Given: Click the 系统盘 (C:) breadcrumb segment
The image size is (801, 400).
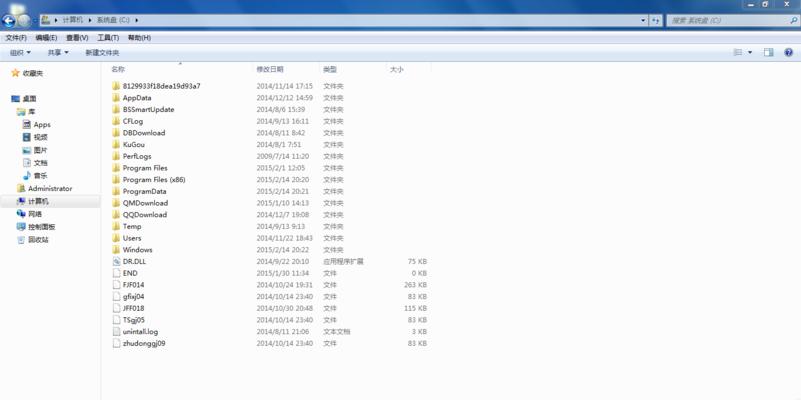Looking at the screenshot, I should tap(113, 20).
